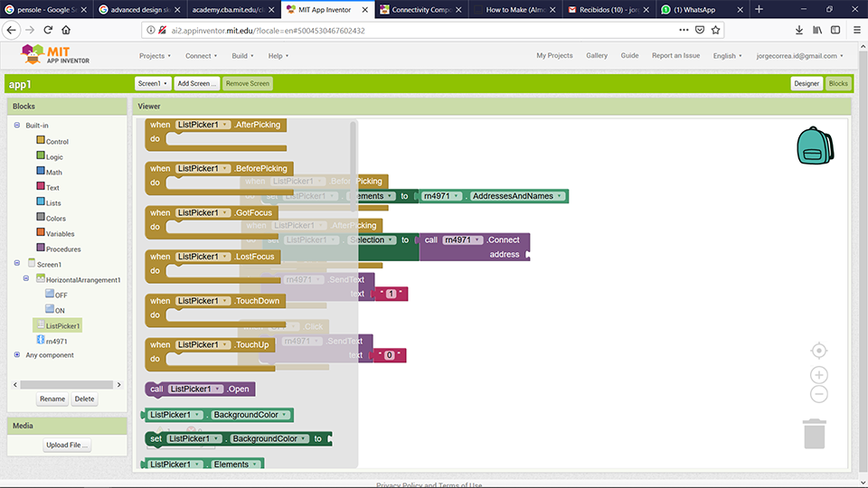Select the Control blocks color icon
Viewport: 868px width, 488px height.
click(41, 141)
